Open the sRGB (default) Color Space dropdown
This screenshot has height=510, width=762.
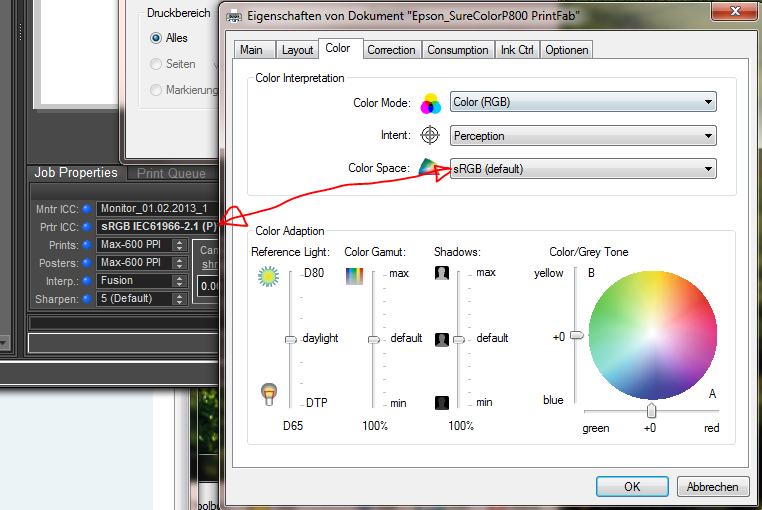pyautogui.click(x=583, y=169)
